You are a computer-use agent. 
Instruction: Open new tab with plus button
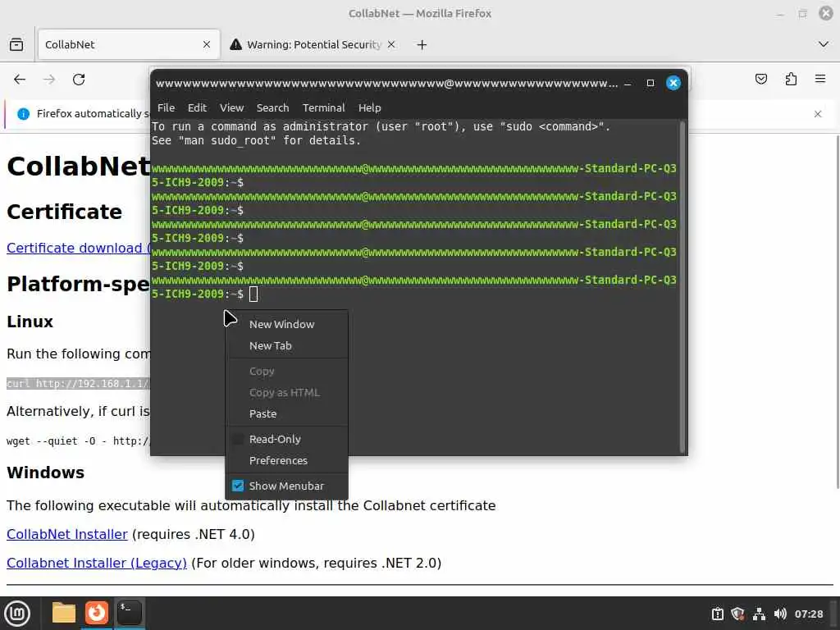422,44
